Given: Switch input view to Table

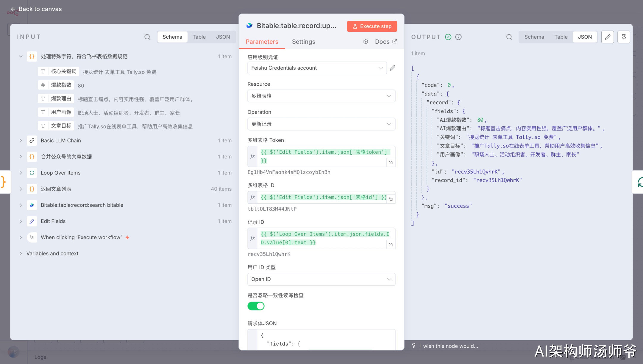Looking at the screenshot, I should pyautogui.click(x=199, y=37).
